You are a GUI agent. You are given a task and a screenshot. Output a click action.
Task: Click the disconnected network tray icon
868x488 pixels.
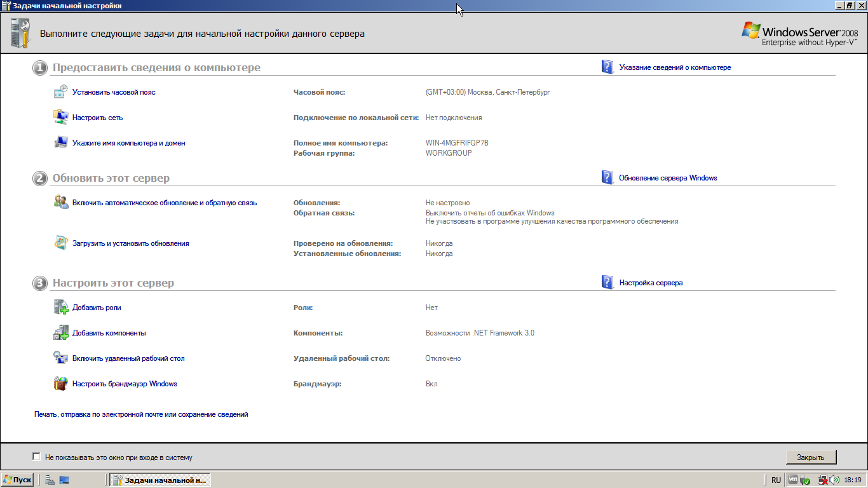pyautogui.click(x=822, y=480)
